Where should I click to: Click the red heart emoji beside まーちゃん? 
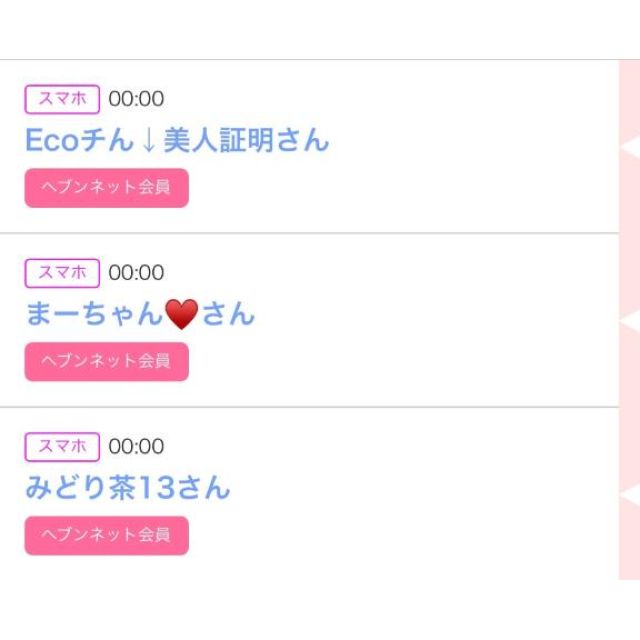[x=181, y=315]
